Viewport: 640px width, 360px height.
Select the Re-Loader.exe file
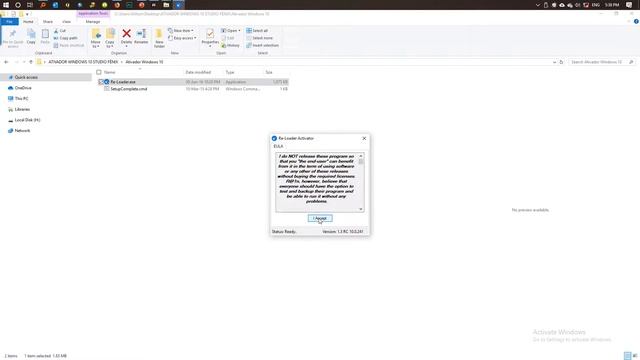pyautogui.click(x=123, y=82)
